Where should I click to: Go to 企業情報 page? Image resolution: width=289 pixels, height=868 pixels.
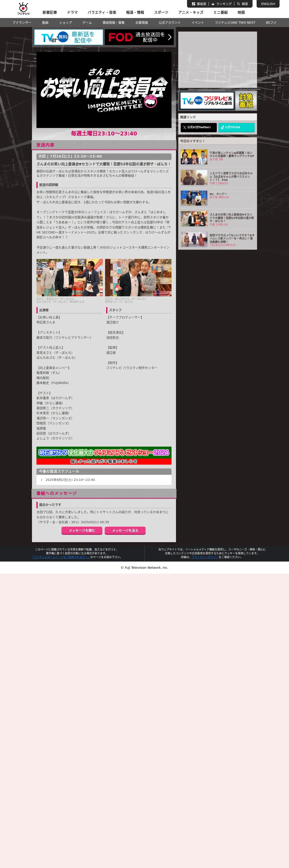[142, 23]
